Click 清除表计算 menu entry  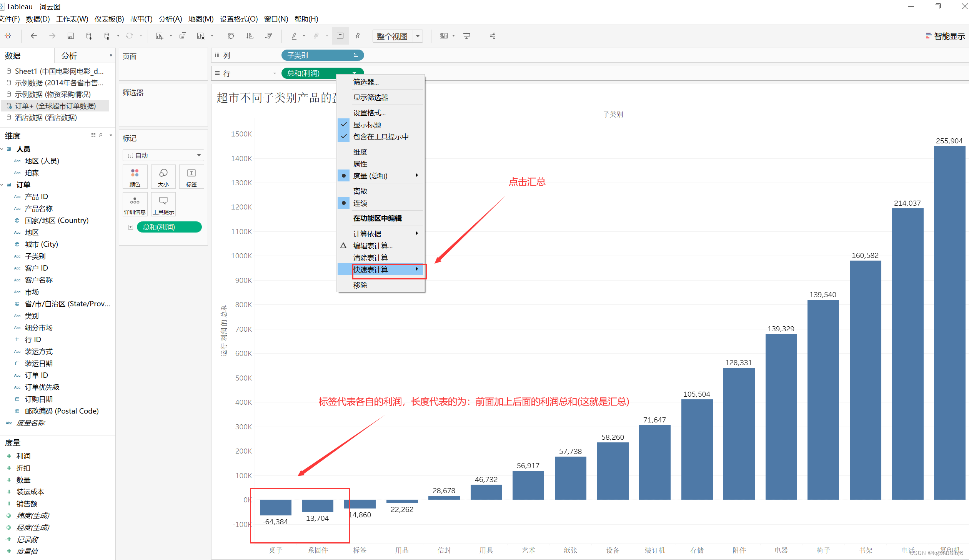tap(381, 258)
